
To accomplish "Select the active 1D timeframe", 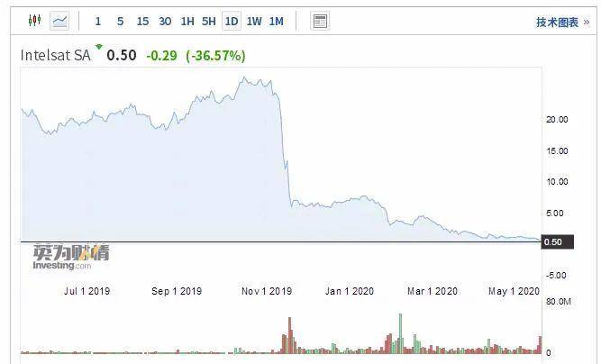I will 232,22.
